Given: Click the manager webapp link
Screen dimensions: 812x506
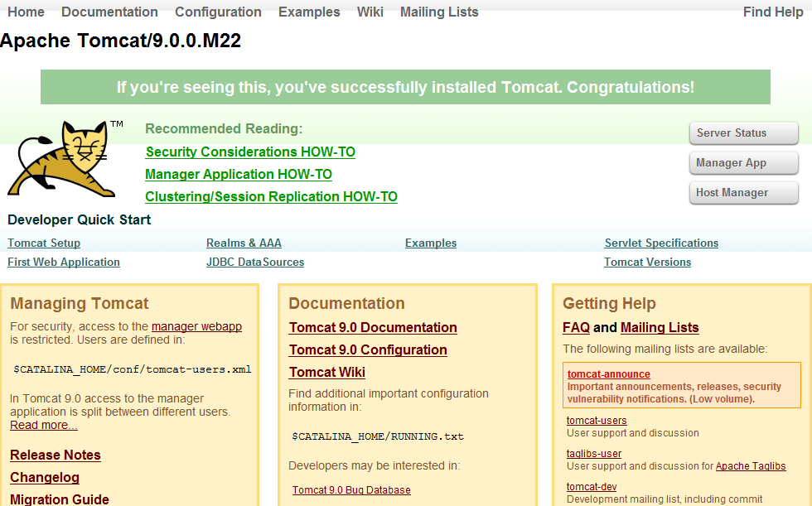Looking at the screenshot, I should [x=196, y=327].
